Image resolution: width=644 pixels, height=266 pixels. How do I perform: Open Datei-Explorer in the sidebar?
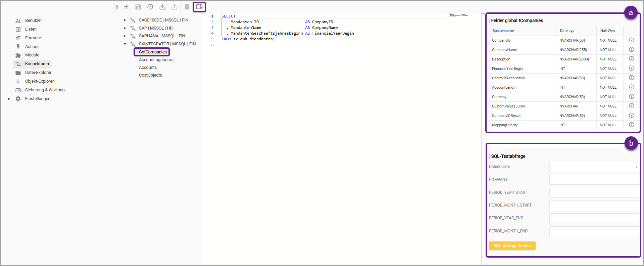[38, 73]
